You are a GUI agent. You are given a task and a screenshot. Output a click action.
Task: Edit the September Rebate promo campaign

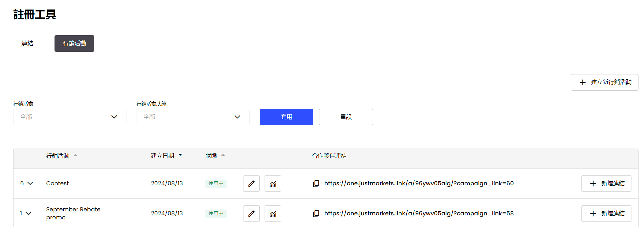251,214
